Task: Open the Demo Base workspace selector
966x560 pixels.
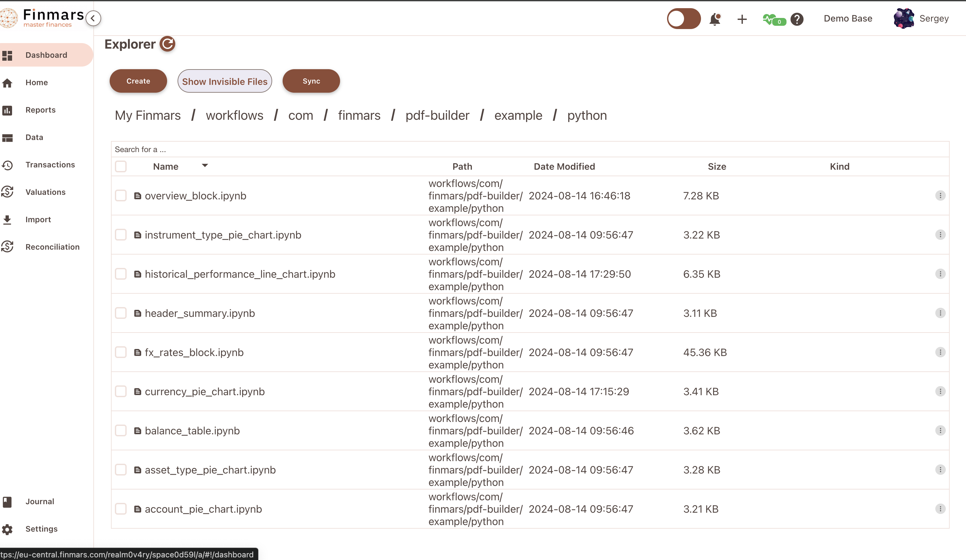Action: [x=848, y=18]
